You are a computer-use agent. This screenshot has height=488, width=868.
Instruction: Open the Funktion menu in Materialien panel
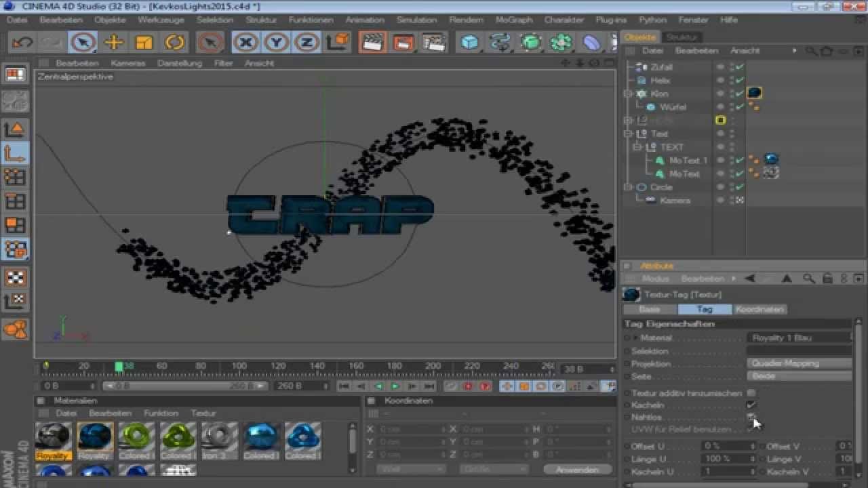point(161,413)
